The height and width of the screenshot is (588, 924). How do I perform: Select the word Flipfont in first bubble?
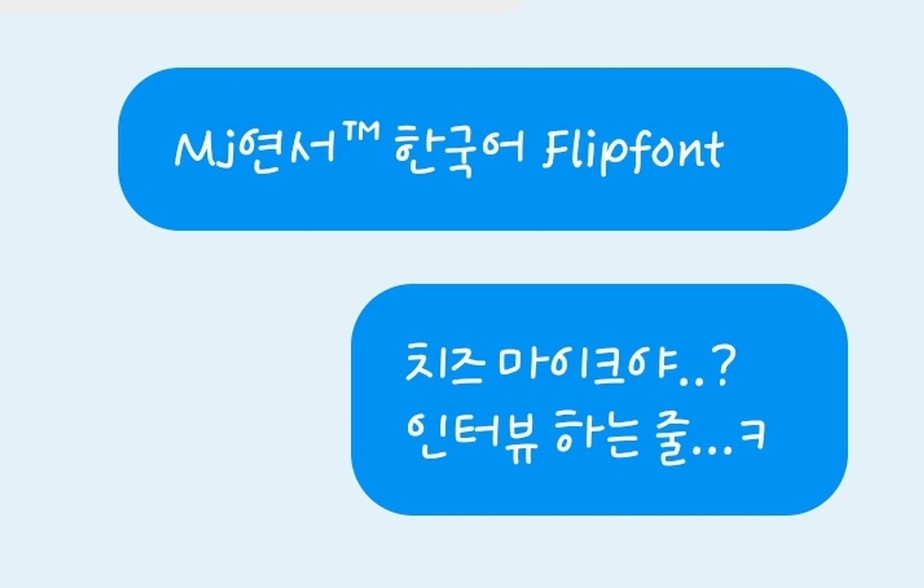click(634, 152)
